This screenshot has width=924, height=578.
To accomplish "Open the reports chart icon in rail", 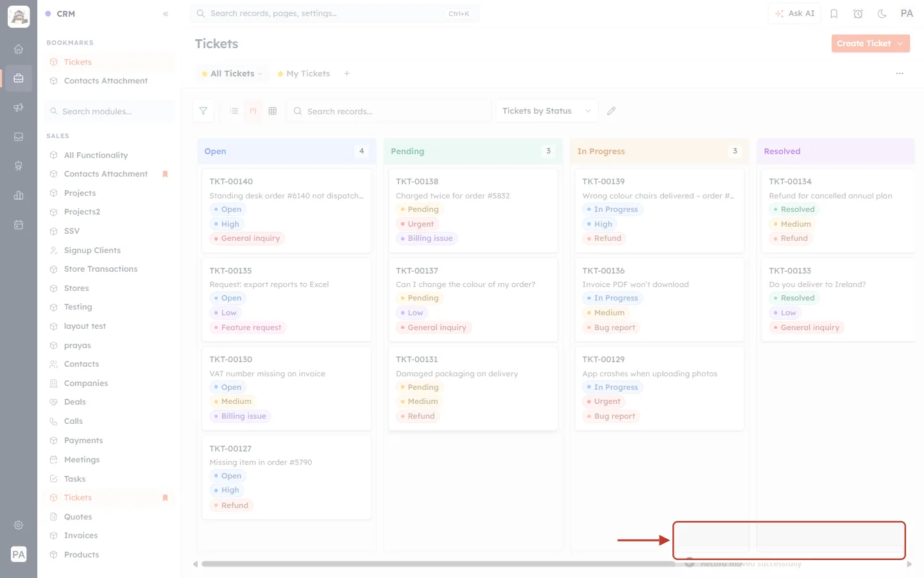I will click(19, 195).
